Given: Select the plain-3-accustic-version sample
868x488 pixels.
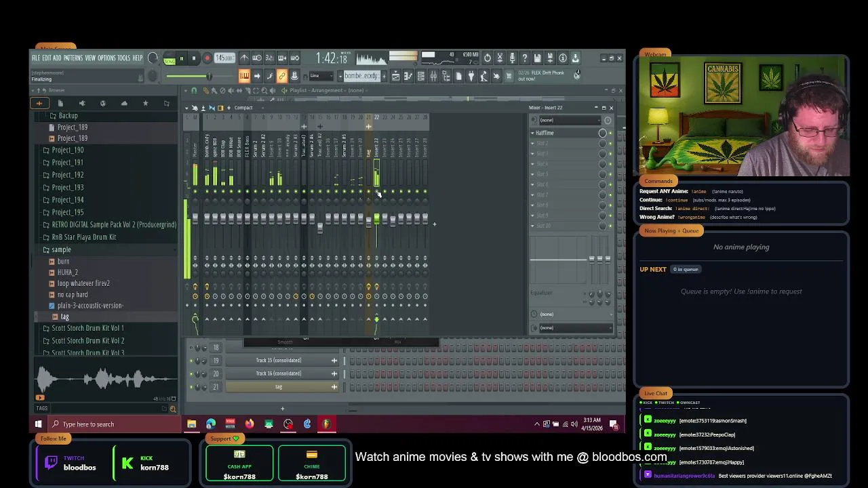Looking at the screenshot, I should (x=90, y=306).
